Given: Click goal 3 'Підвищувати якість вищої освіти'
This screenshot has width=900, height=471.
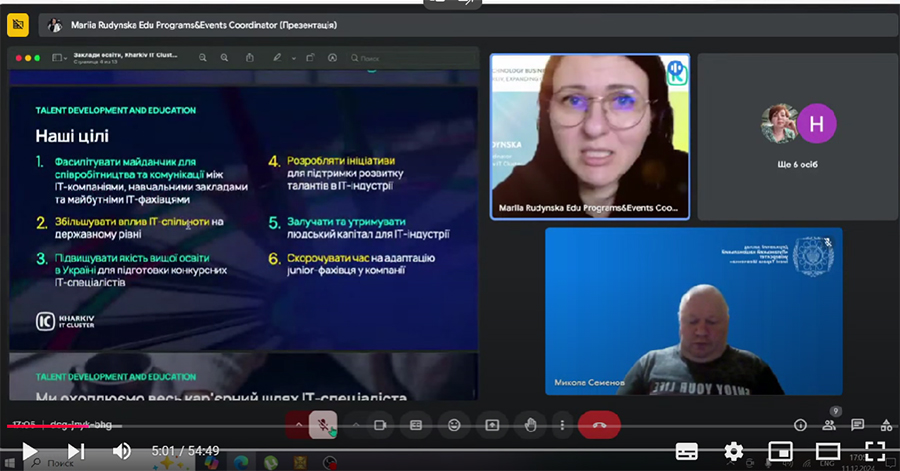Looking at the screenshot, I should 132,258.
